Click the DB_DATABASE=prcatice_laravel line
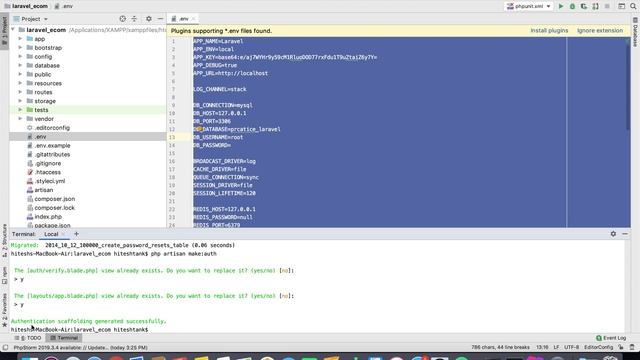Screen dimensions: 640x360 coord(237,129)
